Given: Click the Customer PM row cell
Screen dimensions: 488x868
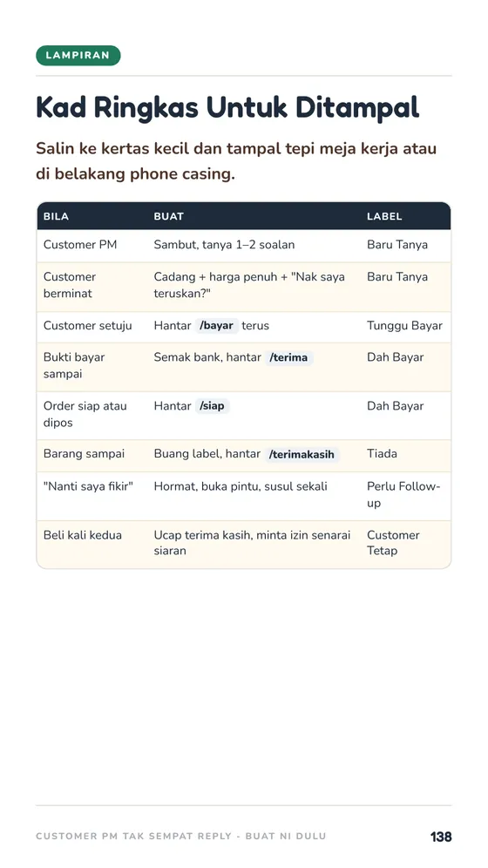Looking at the screenshot, I should coord(80,245).
